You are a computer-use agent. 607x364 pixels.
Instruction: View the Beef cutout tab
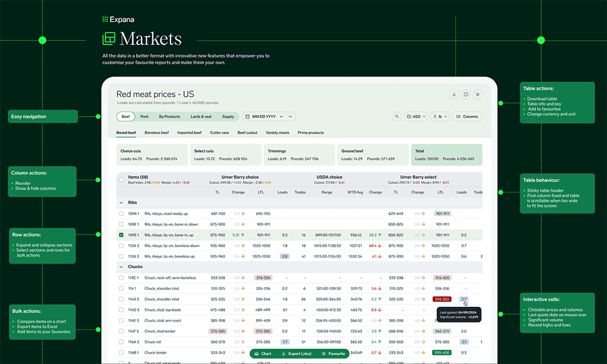pos(248,133)
